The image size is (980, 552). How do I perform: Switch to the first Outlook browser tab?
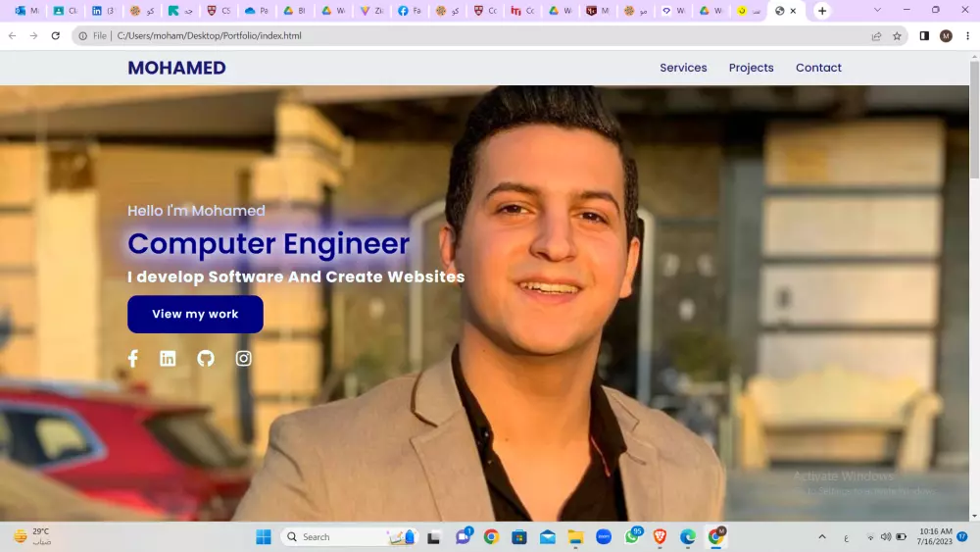(27, 11)
